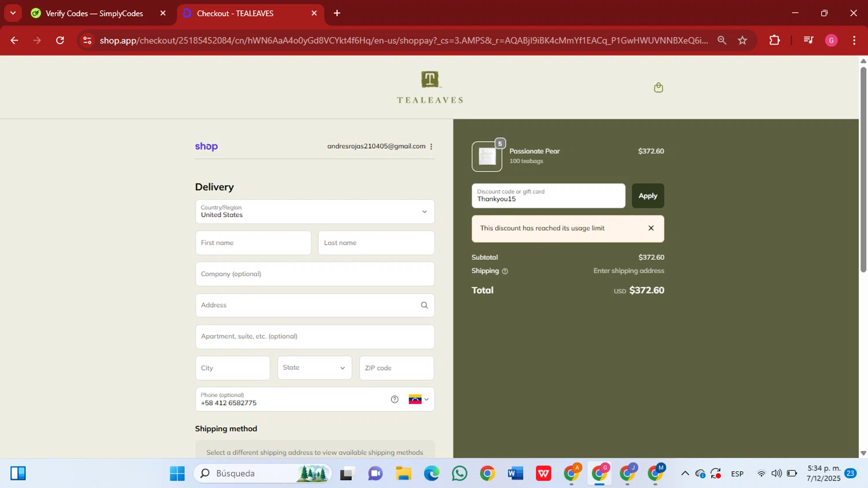Open the State dropdown
Image resolution: width=868 pixels, height=488 pixels.
click(314, 368)
